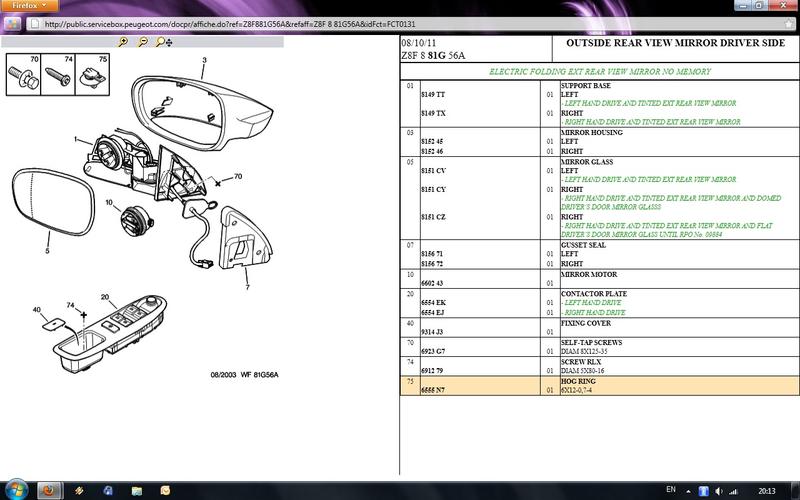Click the OUTSIDE REAR VIEW MIRROR DRIVER SIDE title
Viewport: 800px width, 500px height.
pos(676,43)
